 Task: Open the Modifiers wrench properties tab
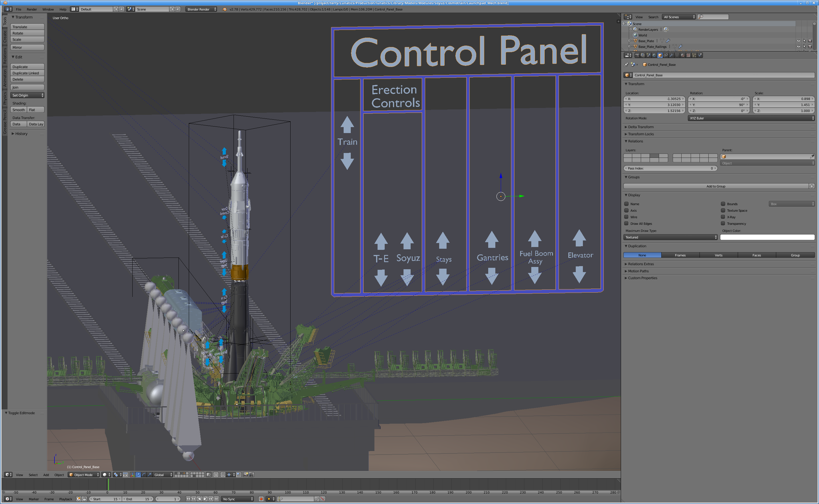(672, 55)
